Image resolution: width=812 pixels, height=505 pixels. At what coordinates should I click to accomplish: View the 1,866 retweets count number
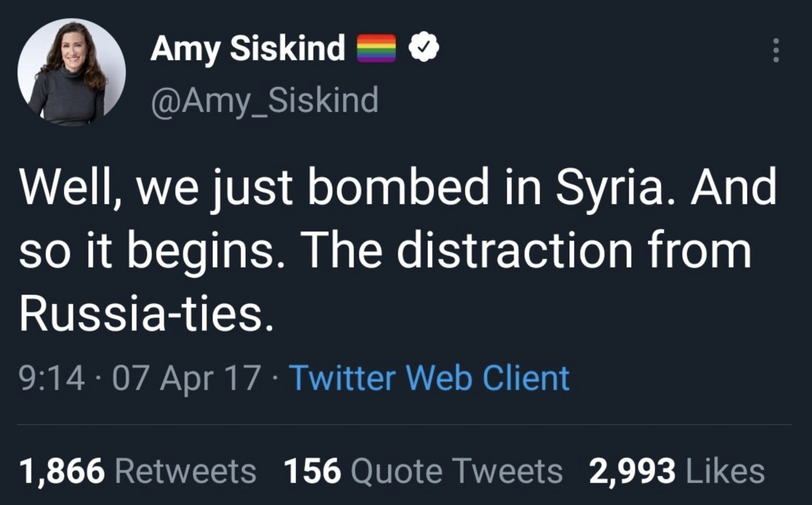coord(62,471)
